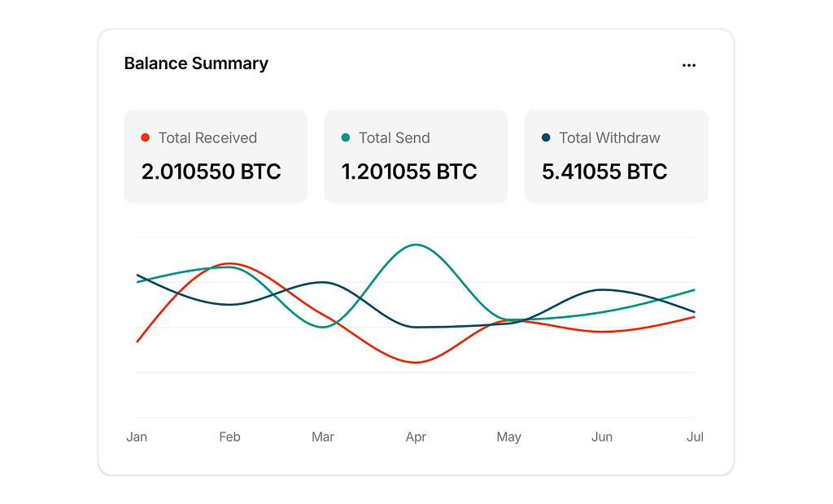
Task: Expand the Total Send summary card
Action: tap(416, 156)
